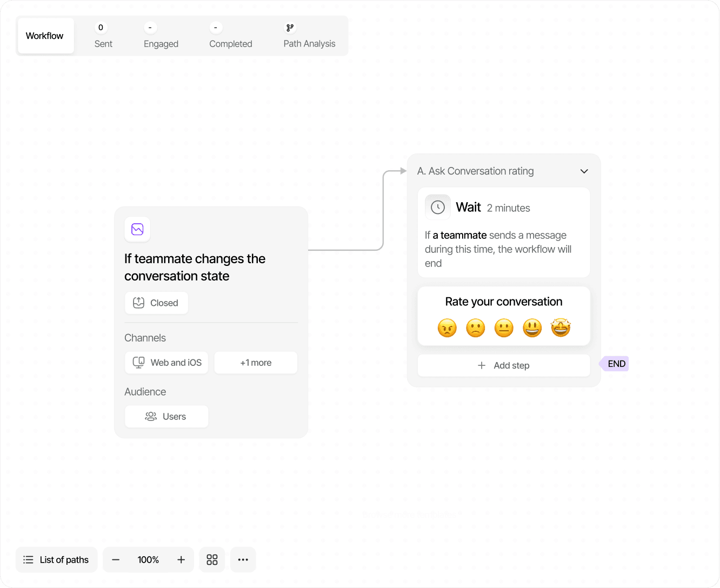Collapse the Ask Conversation rating path

click(584, 171)
